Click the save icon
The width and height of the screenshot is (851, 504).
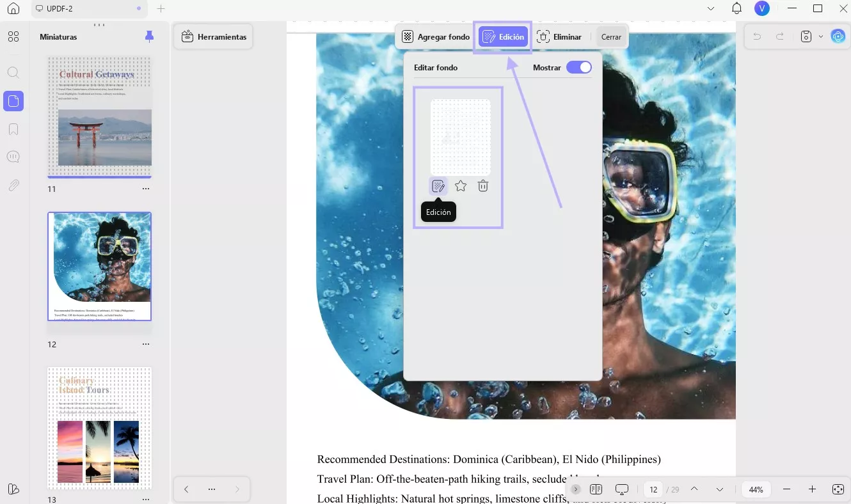[807, 37]
